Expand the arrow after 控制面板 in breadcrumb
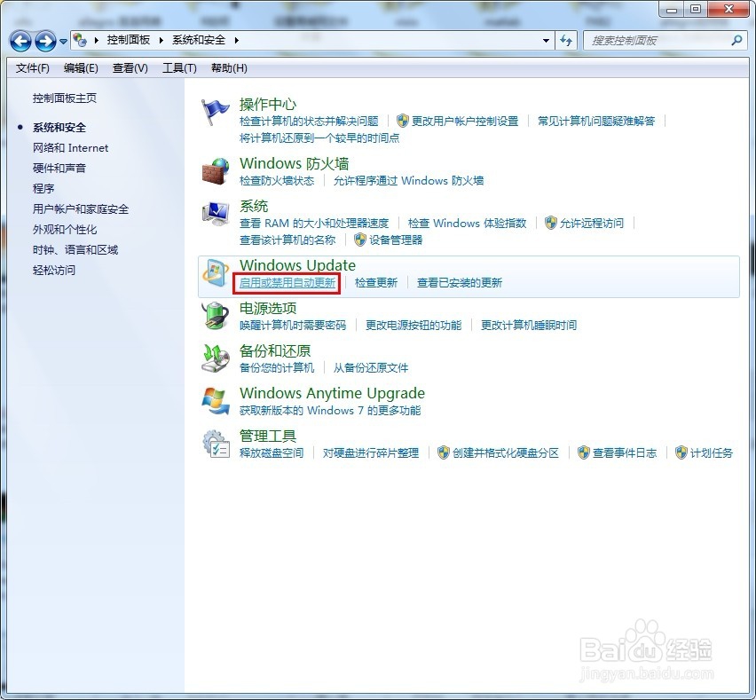Viewport: 756px width, 700px height. (x=161, y=40)
